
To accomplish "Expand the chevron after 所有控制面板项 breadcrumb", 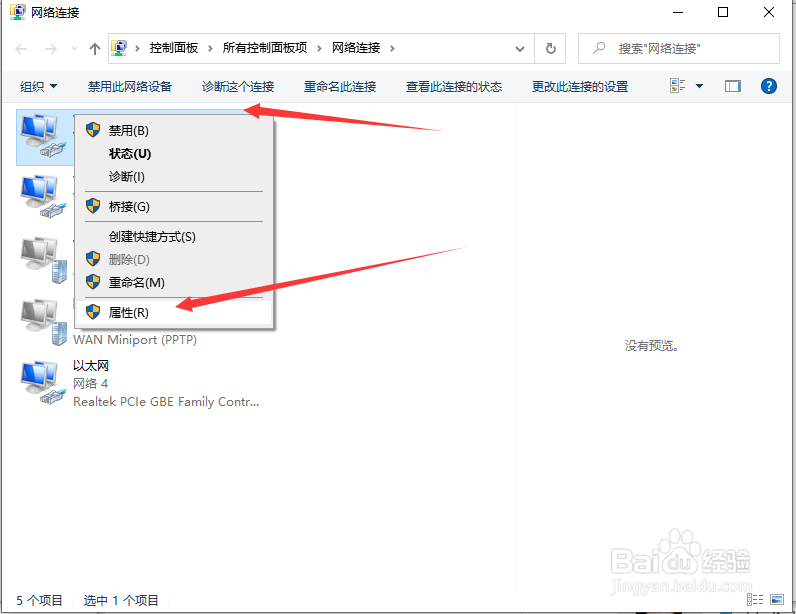I will [319, 48].
